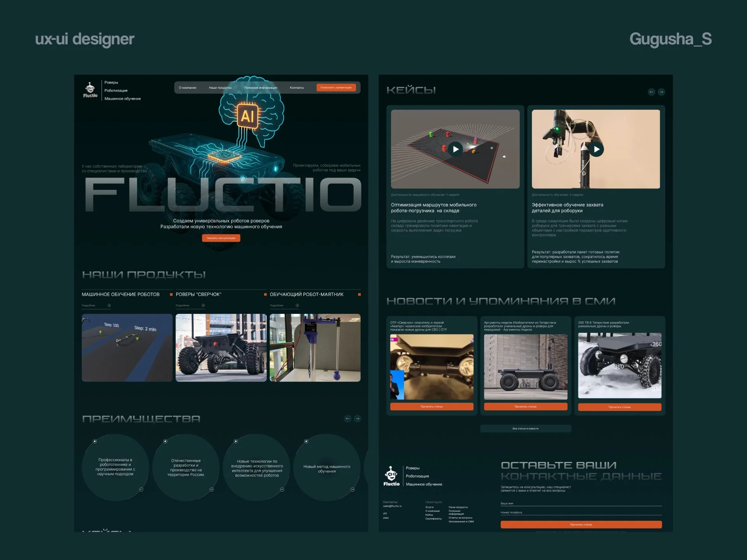Click the ПРЕИМУЩЕСТВА left arrow
The image size is (747, 560).
coord(348,419)
